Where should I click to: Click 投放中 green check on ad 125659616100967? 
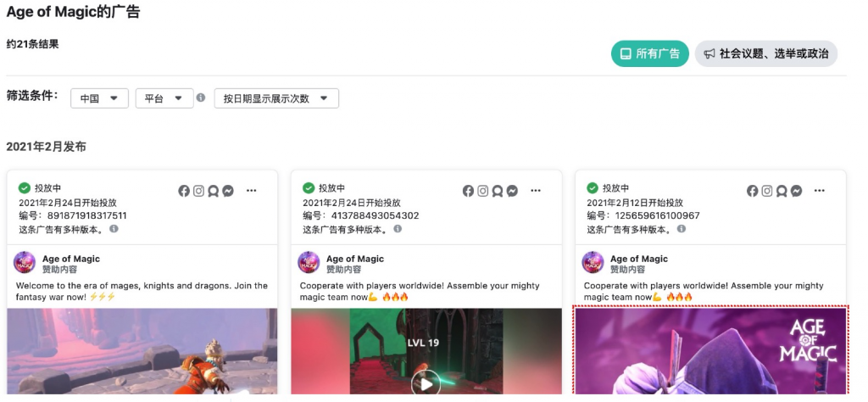pyautogui.click(x=593, y=188)
